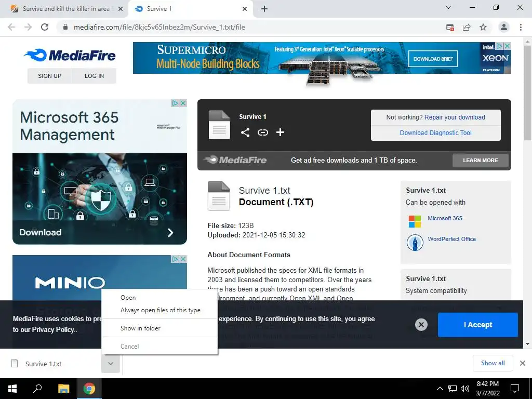Click the taskbar search magnifier
Image resolution: width=532 pixels, height=399 pixels.
[x=37, y=388]
